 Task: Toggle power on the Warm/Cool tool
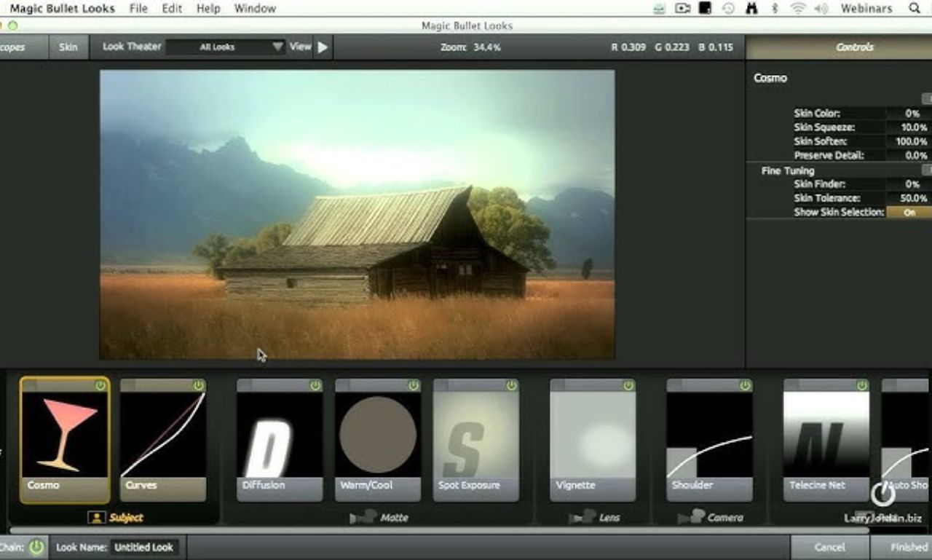coord(414,385)
